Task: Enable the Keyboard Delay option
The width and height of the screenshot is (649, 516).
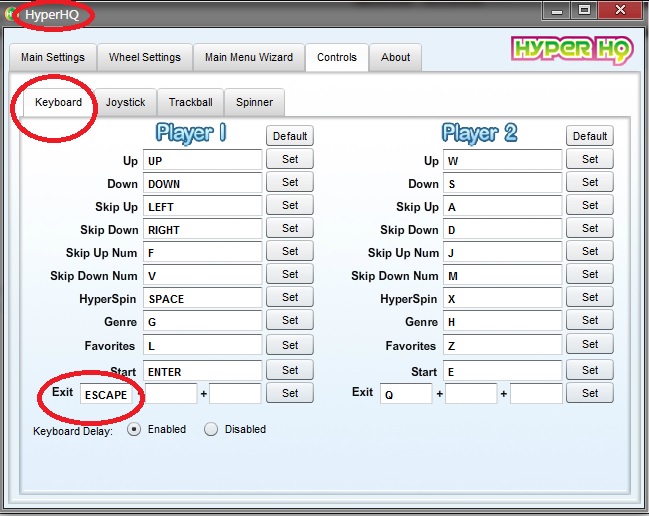Action: pos(134,430)
